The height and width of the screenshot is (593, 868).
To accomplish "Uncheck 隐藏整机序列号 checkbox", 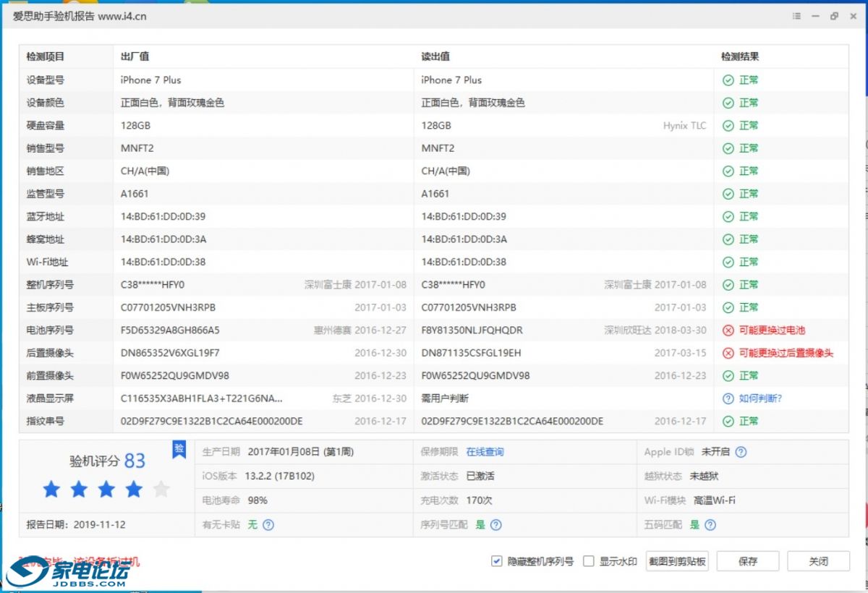I will coord(496,561).
